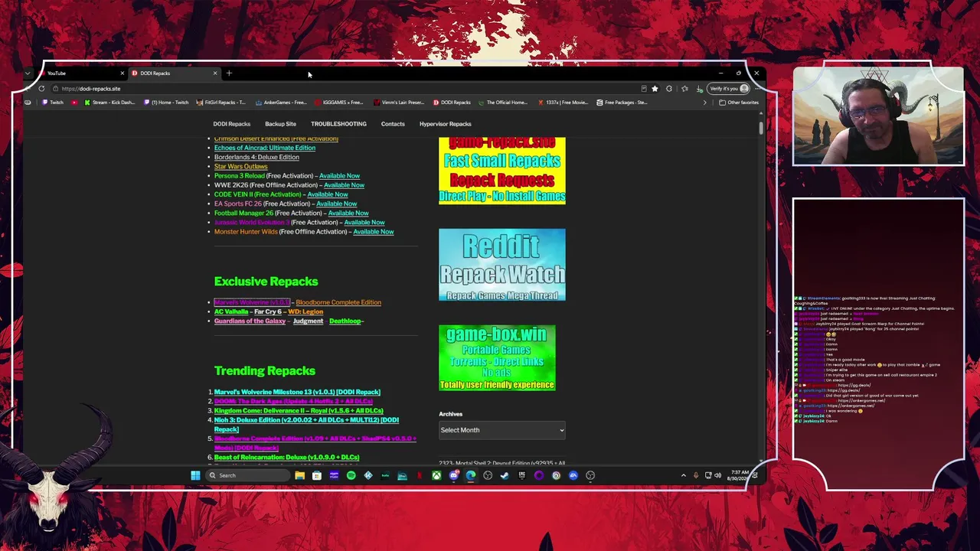The width and height of the screenshot is (980, 551).
Task: Click the game-repack.site Fast Small Repacks banner
Action: [502, 171]
